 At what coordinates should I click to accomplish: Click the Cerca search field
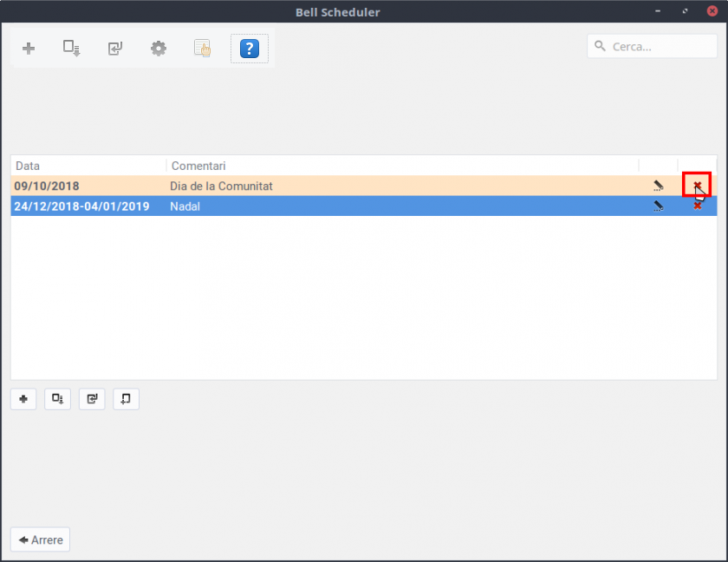click(659, 47)
